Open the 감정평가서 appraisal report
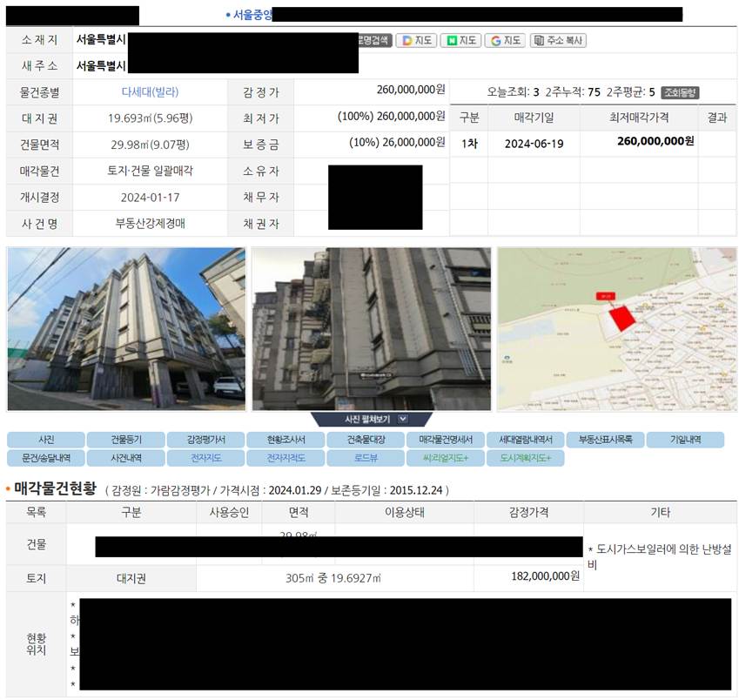 [x=205, y=440]
